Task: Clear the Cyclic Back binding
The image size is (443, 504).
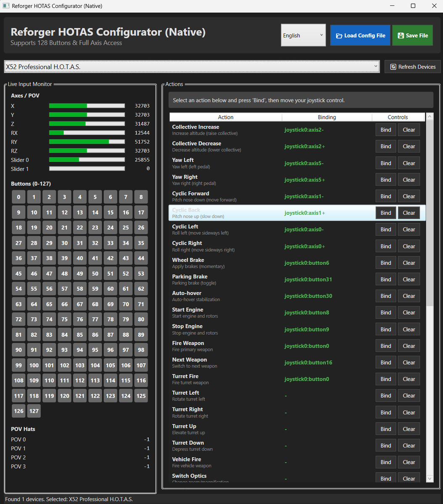Action: 409,213
